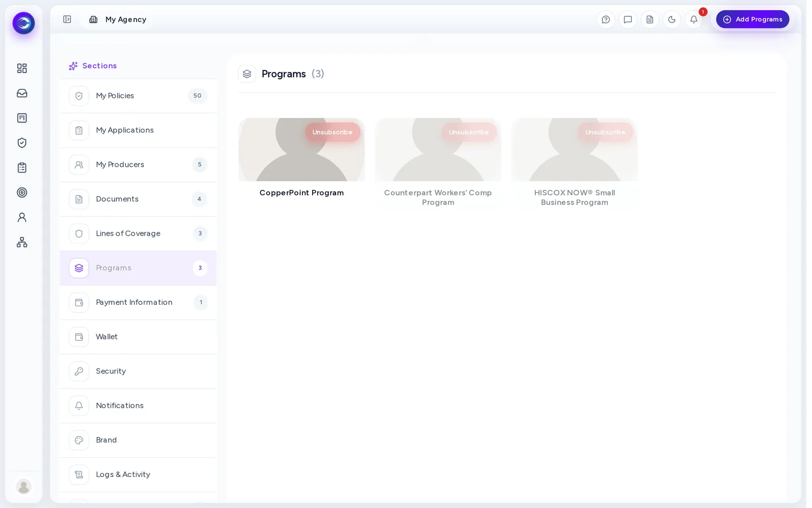Unsubscribe from CopperPoint Program

(x=332, y=132)
